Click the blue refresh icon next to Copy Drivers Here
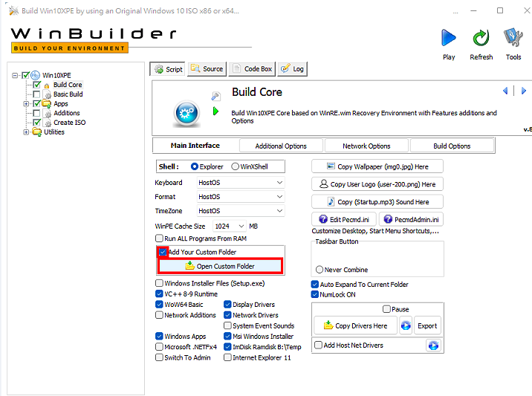Viewport: 532px width, 396px height. pos(406,325)
